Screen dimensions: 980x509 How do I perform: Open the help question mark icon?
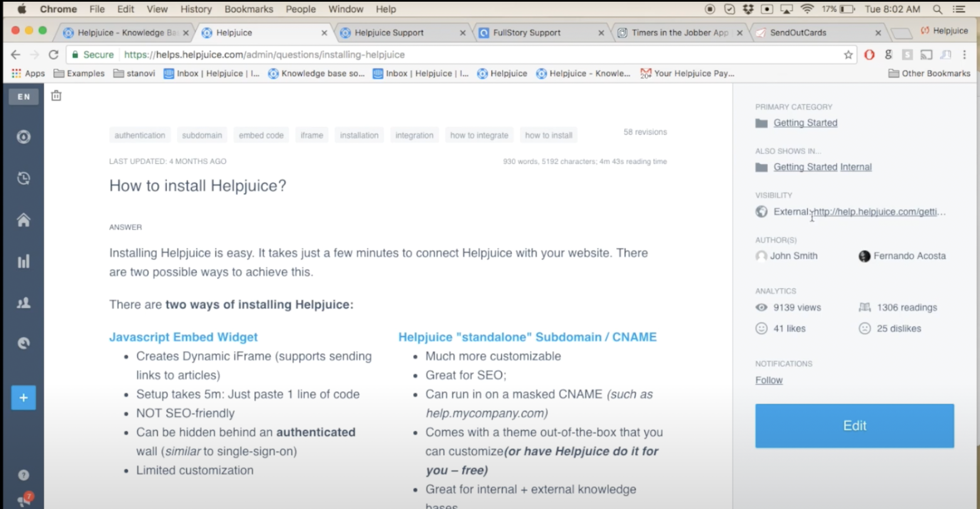pos(24,475)
